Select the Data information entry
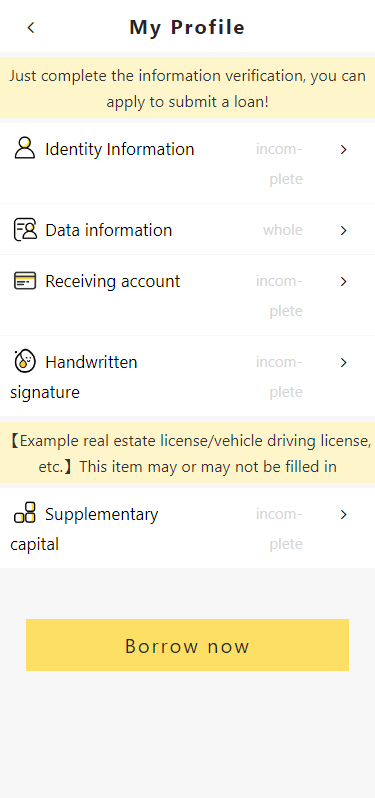Viewport: 375px width, 798px height. click(x=187, y=230)
